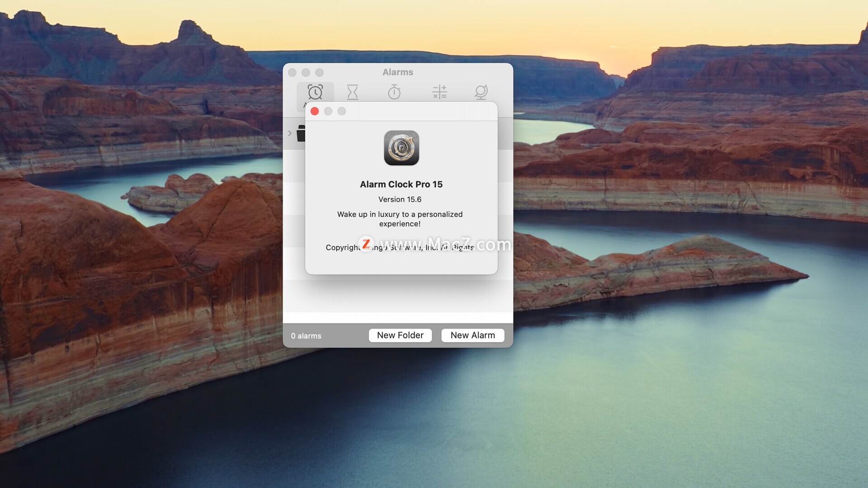Image resolution: width=868 pixels, height=488 pixels.
Task: Click the minimize button on About dialog
Action: click(x=328, y=111)
